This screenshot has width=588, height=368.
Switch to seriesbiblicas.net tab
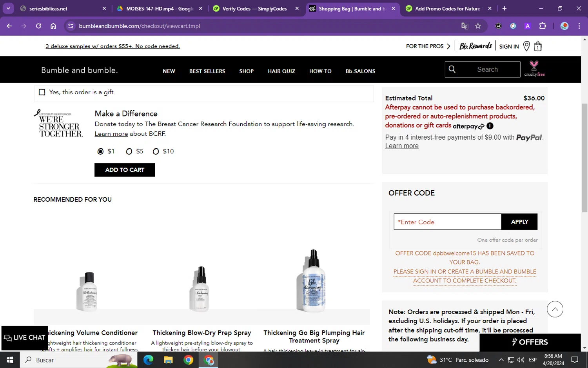63,9
